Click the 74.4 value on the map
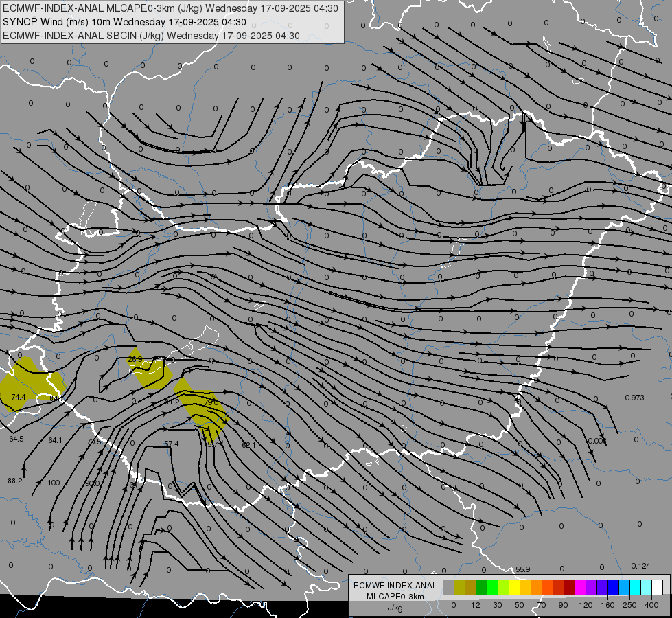Viewport: 672px width, 618px height. coord(19,397)
